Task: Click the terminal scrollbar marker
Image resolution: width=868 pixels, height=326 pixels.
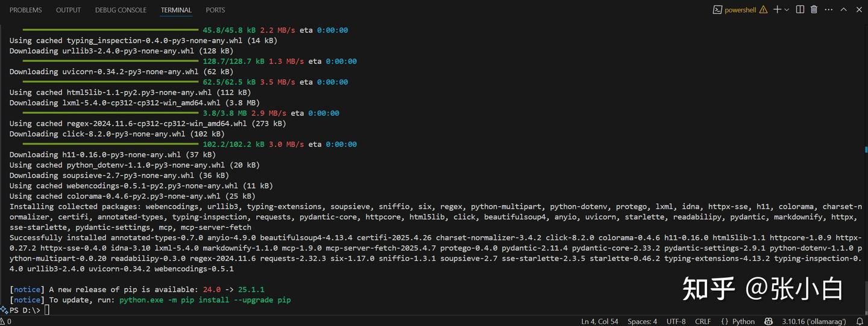Action: 866,148
